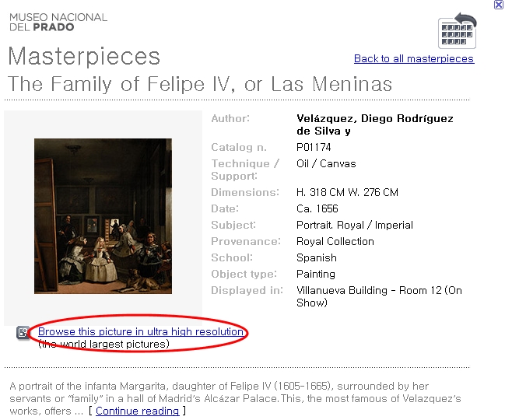This screenshot has width=505, height=420.
Task: Click the Museo Nacional del Prado logo
Action: pos(58,23)
